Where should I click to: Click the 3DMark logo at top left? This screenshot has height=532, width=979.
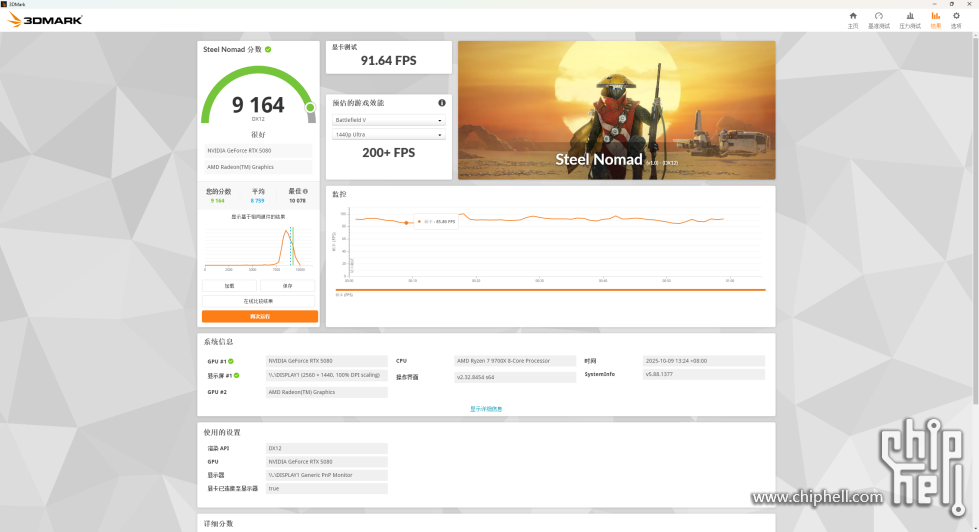pyautogui.click(x=32, y=19)
